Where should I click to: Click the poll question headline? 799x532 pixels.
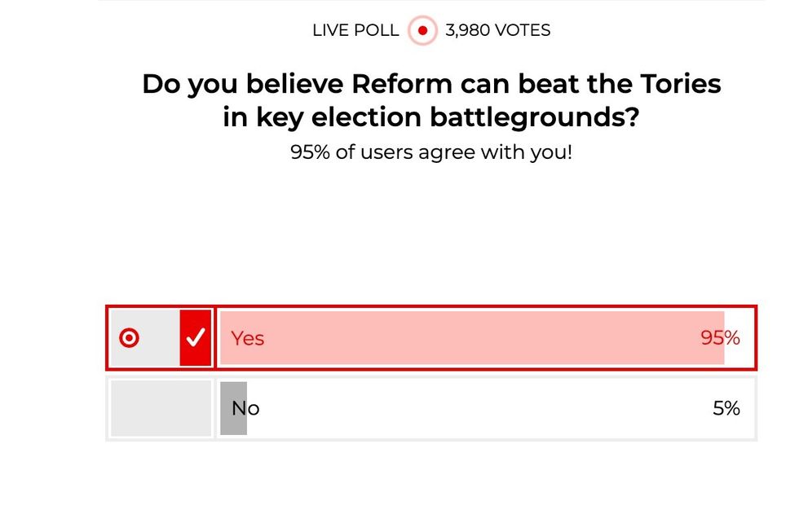point(430,99)
